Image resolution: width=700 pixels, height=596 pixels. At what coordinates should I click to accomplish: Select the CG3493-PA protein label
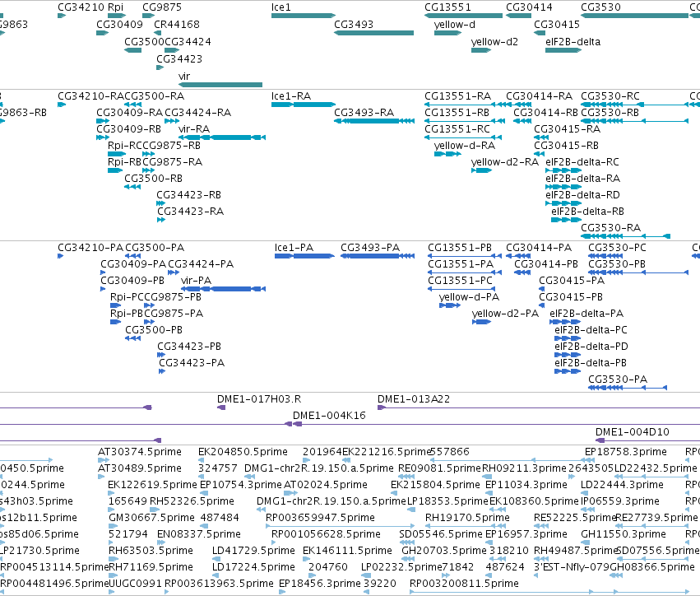[370, 248]
